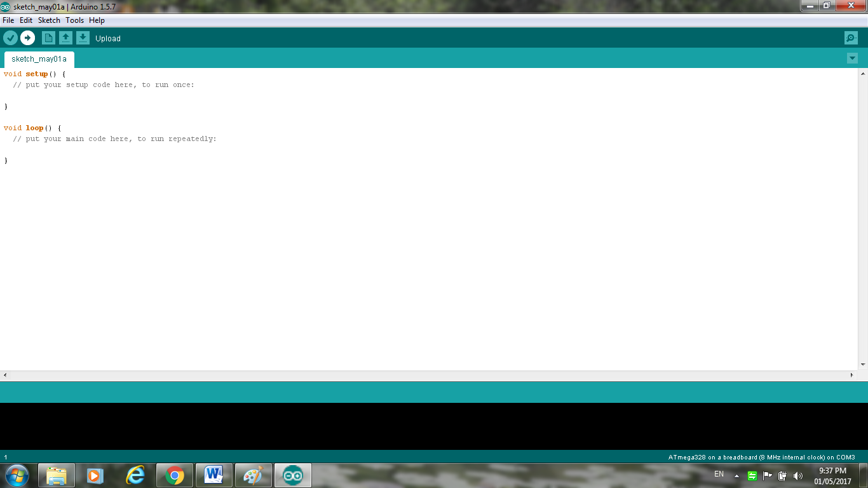Click the closing brace of loop function

[x=6, y=161]
